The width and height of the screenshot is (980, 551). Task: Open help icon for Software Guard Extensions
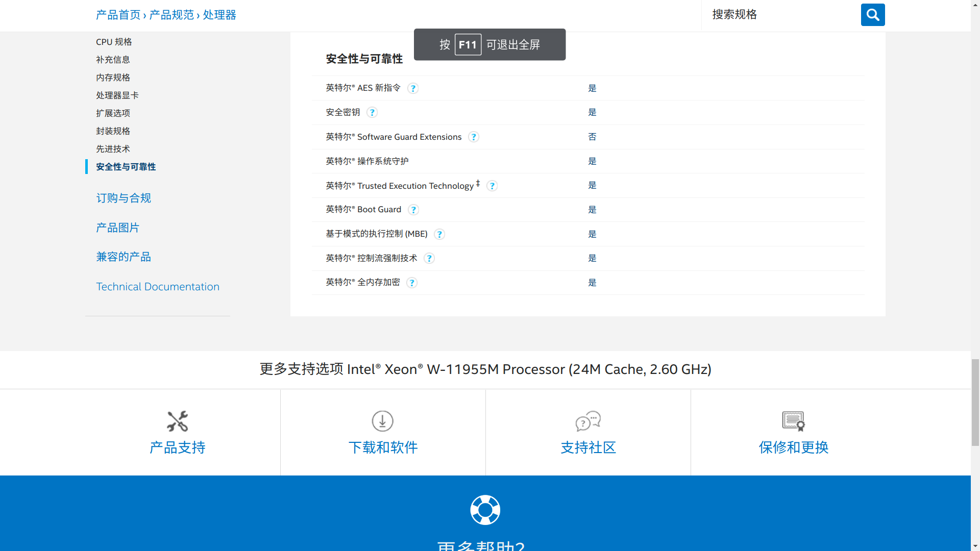click(x=474, y=137)
